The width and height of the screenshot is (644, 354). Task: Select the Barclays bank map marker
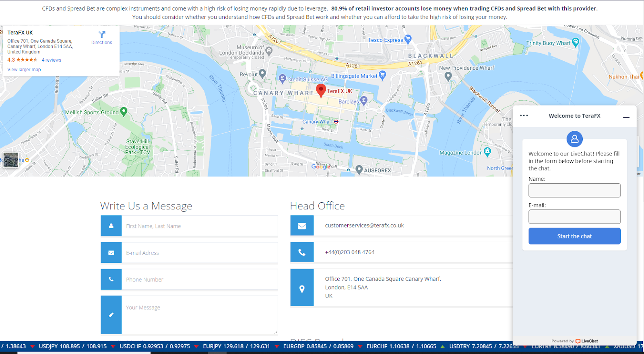364,101
